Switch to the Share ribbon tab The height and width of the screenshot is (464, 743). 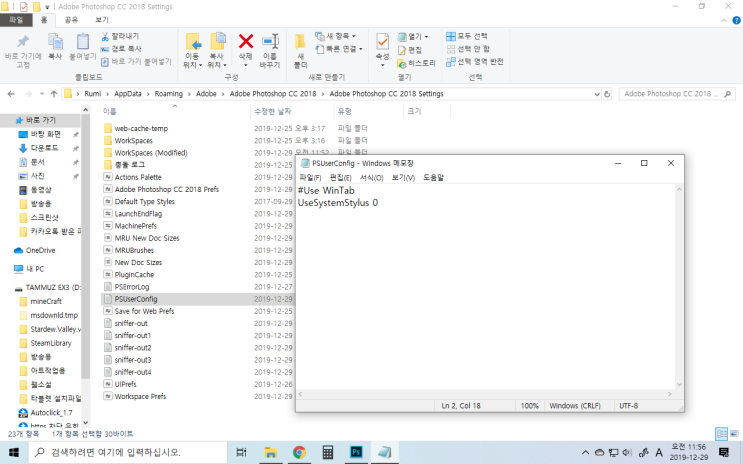pos(71,20)
